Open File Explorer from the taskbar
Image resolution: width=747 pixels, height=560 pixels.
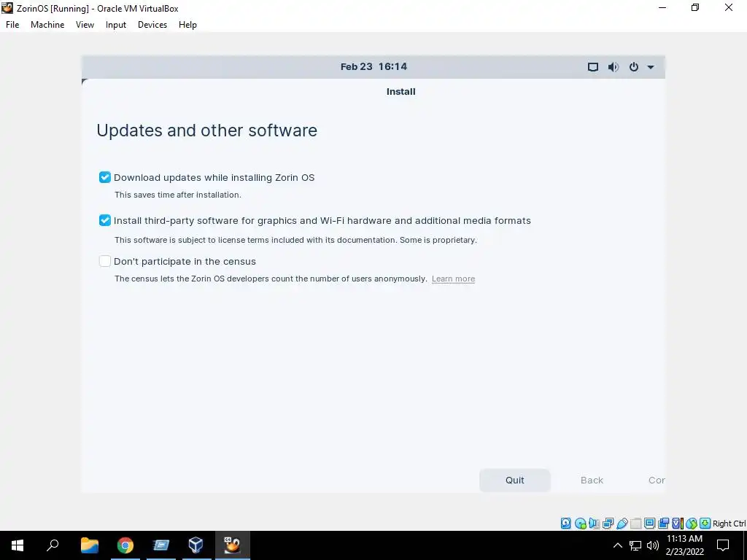(x=89, y=545)
